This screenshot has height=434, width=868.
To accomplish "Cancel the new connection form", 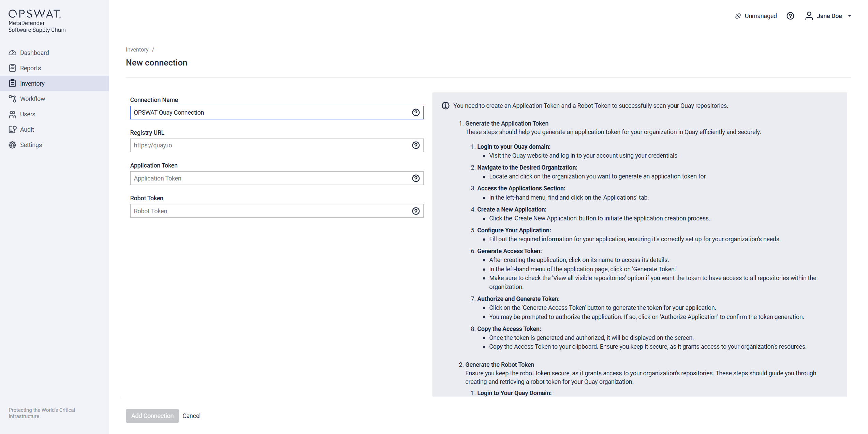I will coord(191,416).
